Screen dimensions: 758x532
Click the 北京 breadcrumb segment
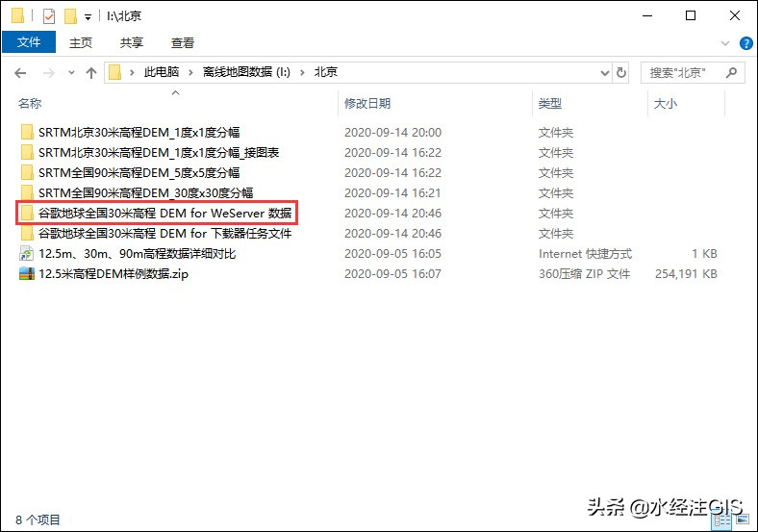click(x=326, y=72)
